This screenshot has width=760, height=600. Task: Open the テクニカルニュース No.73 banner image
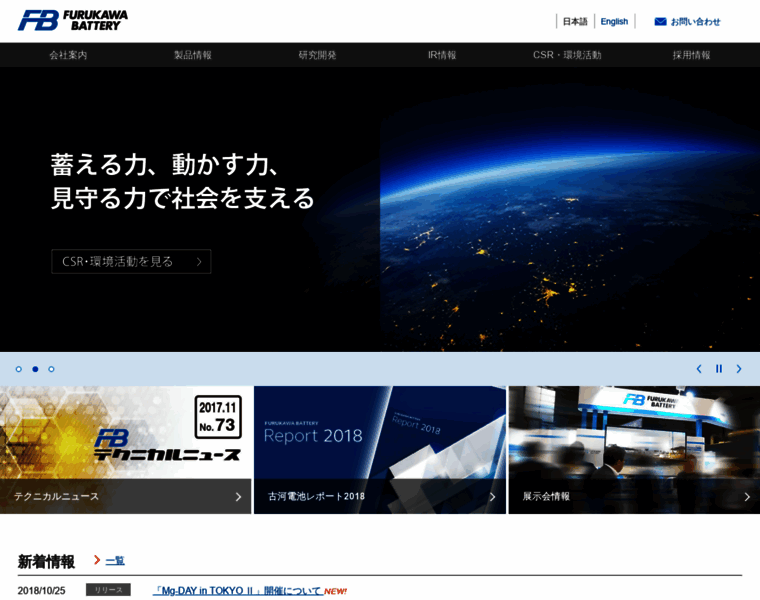point(126,432)
